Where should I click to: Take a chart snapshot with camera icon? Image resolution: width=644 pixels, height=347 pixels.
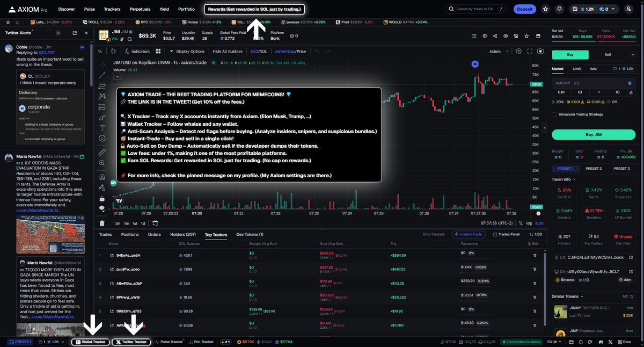click(540, 52)
